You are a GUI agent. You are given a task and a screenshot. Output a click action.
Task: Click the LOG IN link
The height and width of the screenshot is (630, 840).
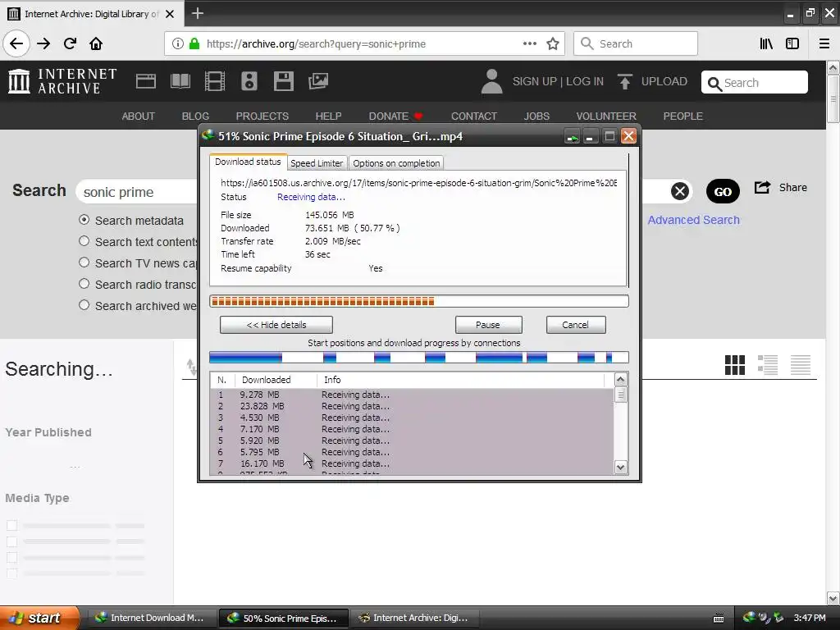tap(584, 81)
